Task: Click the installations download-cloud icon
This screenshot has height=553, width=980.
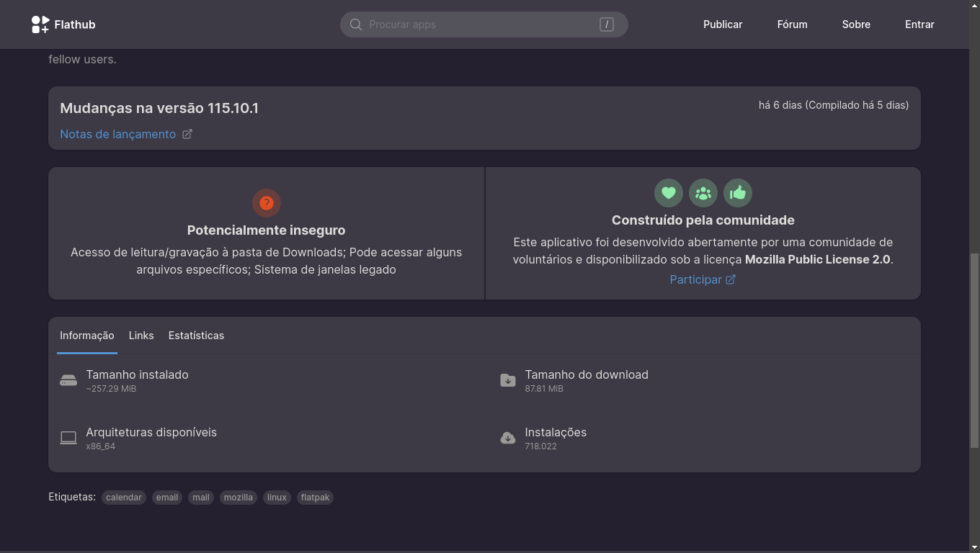Action: (x=507, y=437)
